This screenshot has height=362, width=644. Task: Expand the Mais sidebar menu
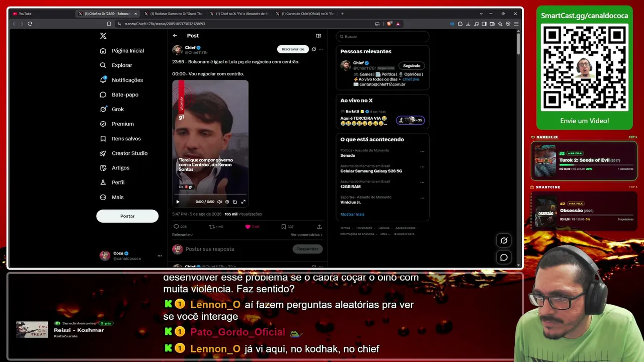coord(112,197)
